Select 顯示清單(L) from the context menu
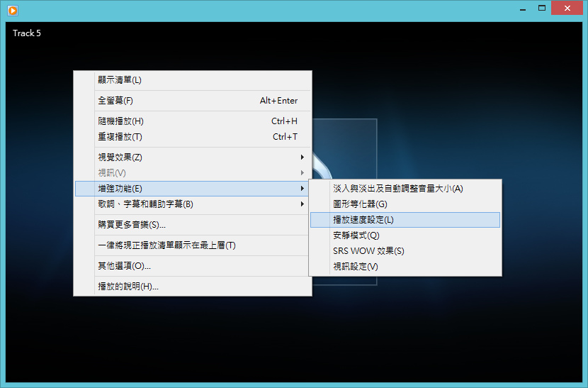The height and width of the screenshot is (388, 588). pos(193,80)
